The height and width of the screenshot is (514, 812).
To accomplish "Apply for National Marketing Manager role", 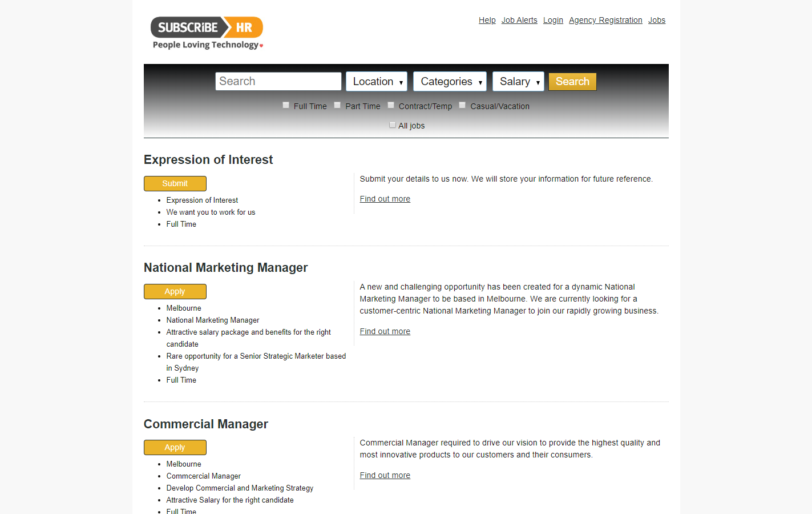I will 175,291.
